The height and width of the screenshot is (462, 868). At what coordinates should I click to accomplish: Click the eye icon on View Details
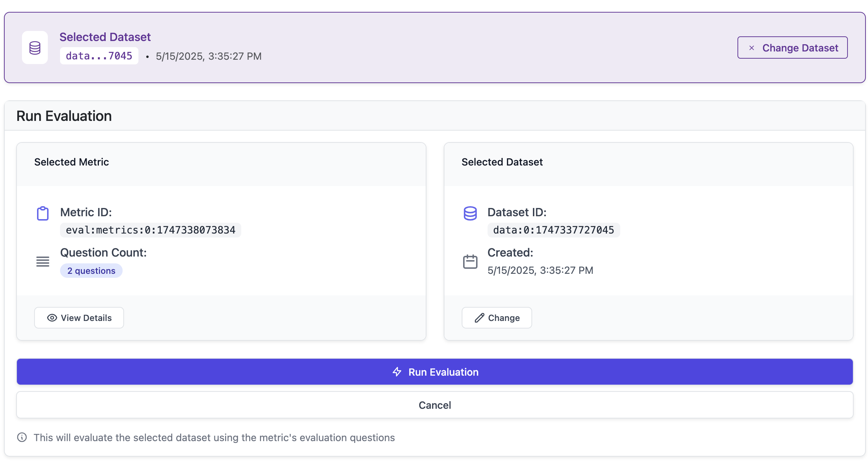(x=52, y=318)
